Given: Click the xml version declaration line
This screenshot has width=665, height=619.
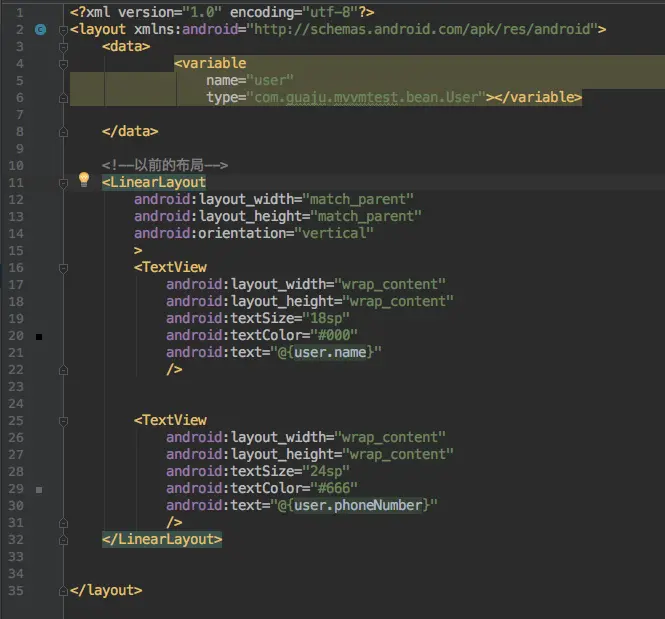Looking at the screenshot, I should [222, 12].
